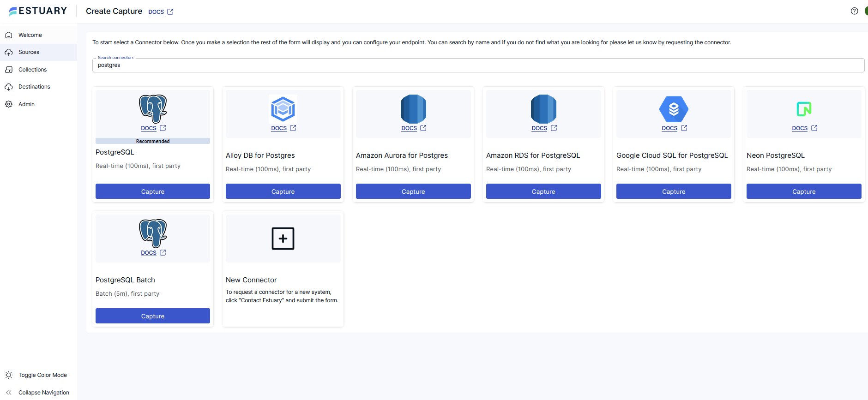The height and width of the screenshot is (400, 868).
Task: Click the double chevron collapse icon
Action: (x=9, y=393)
